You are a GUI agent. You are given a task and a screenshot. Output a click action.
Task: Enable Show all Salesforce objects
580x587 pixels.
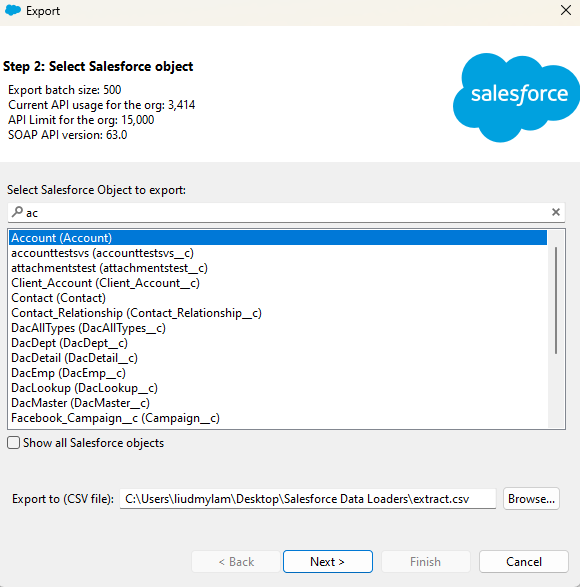13,442
